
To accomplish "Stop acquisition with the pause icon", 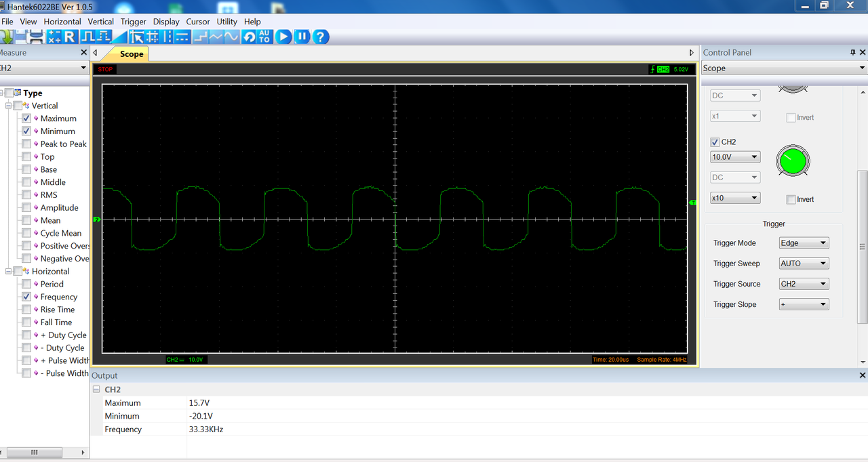I will (302, 37).
